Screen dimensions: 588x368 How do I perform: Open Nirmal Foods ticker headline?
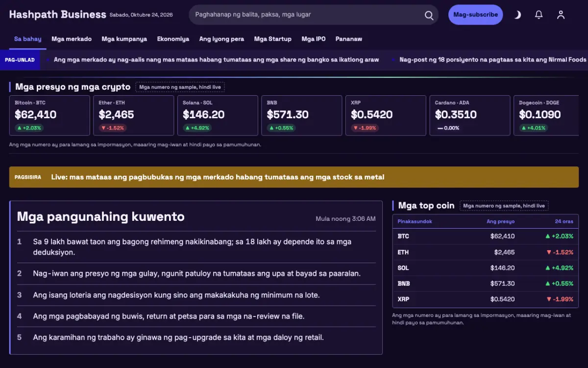click(493, 59)
